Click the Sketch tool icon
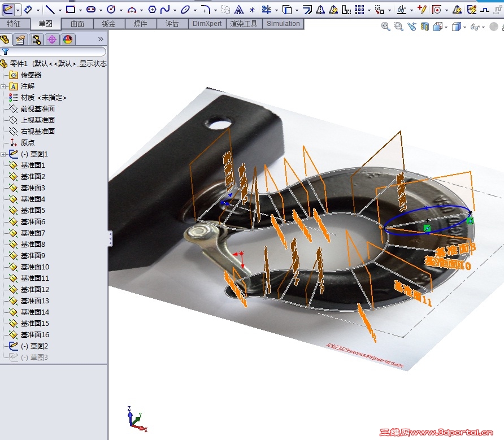The image size is (504, 440). click(8, 10)
